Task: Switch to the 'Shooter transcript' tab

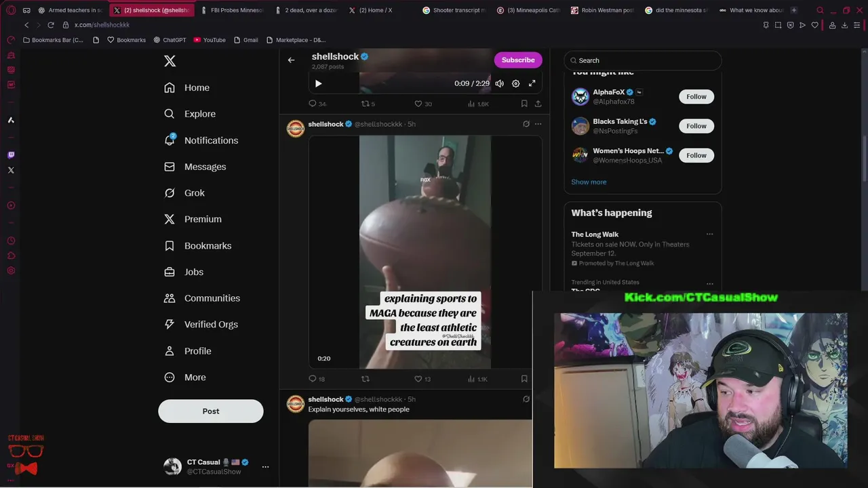Action: [454, 10]
